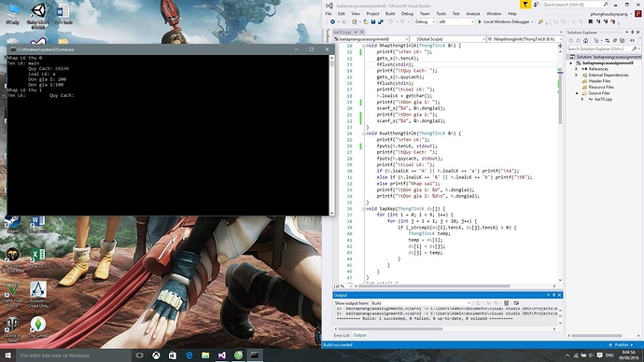Click the code editor vertical scrollbar
This screenshot has width=644, height=362.
[x=560, y=162]
